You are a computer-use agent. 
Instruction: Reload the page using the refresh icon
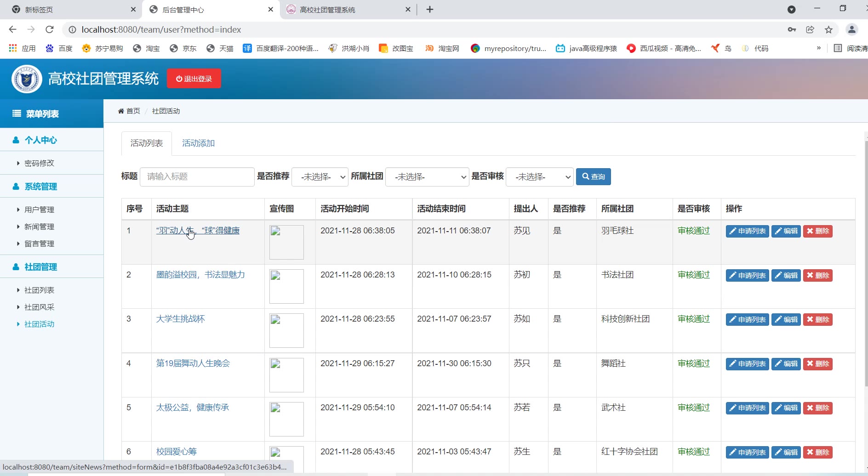[50, 30]
